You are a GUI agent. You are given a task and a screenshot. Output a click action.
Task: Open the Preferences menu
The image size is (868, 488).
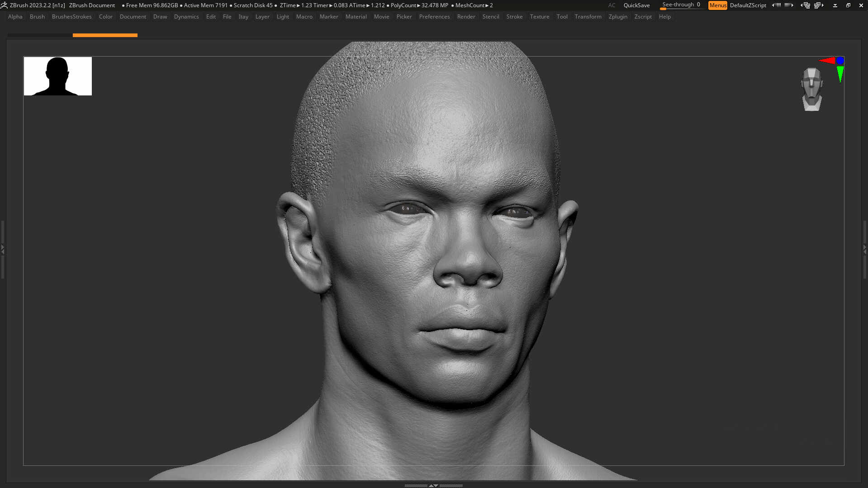pyautogui.click(x=434, y=16)
